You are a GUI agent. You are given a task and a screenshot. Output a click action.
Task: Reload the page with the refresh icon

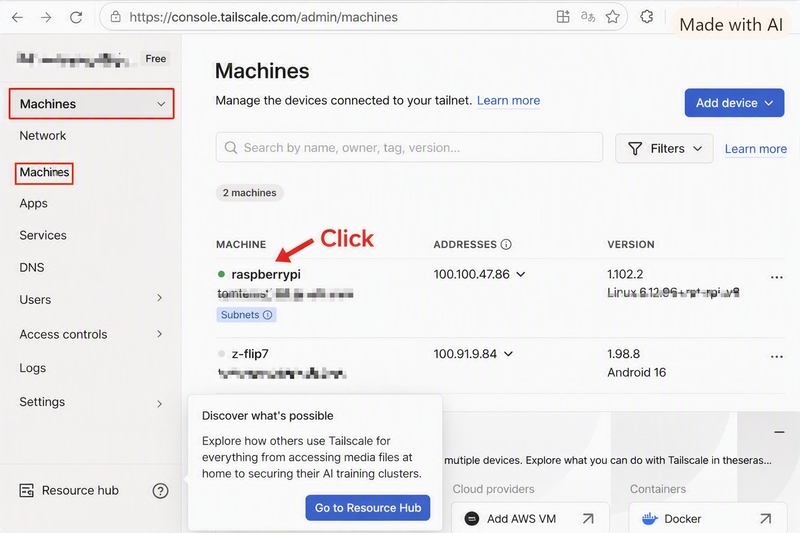pyautogui.click(x=76, y=17)
